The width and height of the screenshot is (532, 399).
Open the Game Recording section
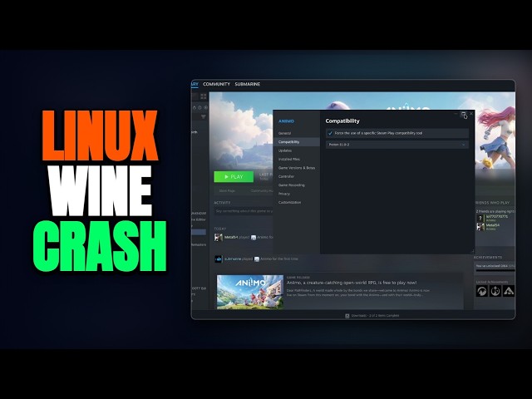tap(291, 185)
